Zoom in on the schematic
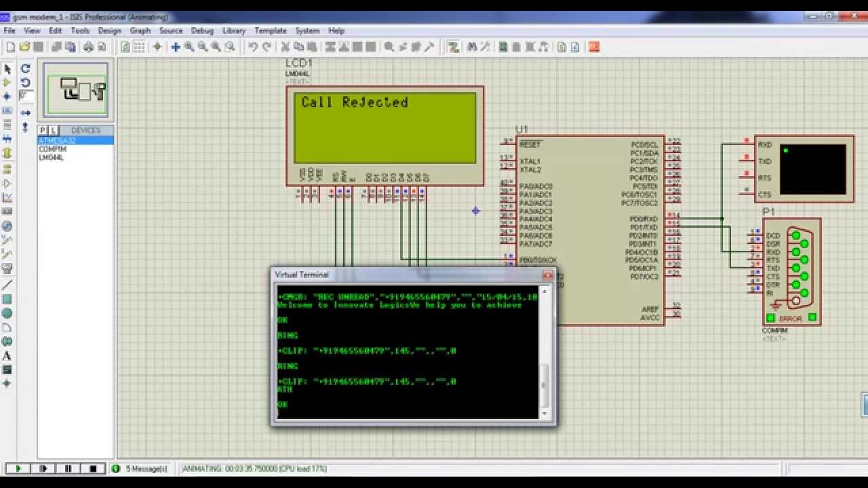The image size is (868, 488). click(x=189, y=47)
